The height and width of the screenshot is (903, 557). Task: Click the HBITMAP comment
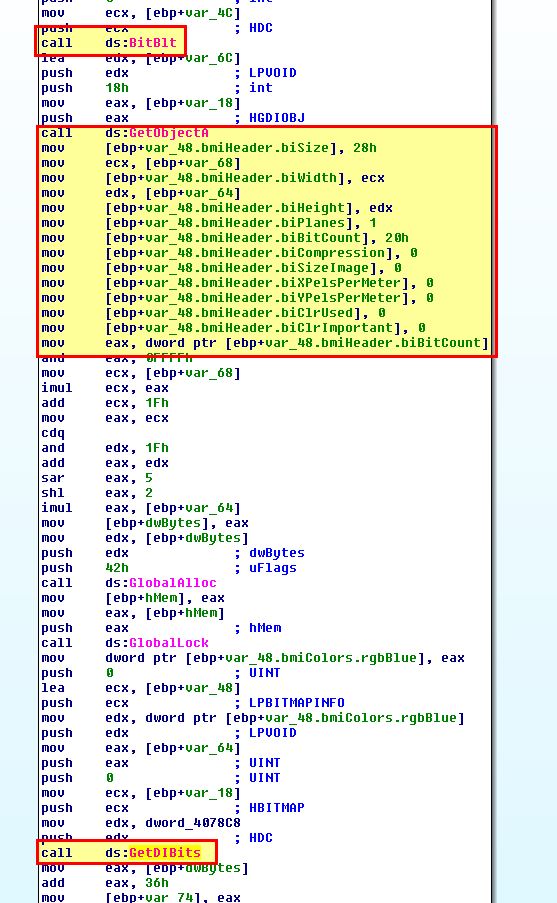click(276, 807)
